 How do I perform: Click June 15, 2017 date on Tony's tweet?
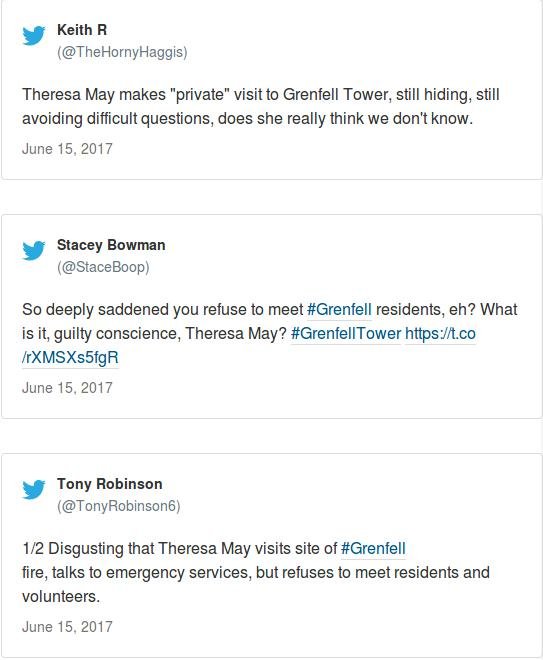click(67, 627)
